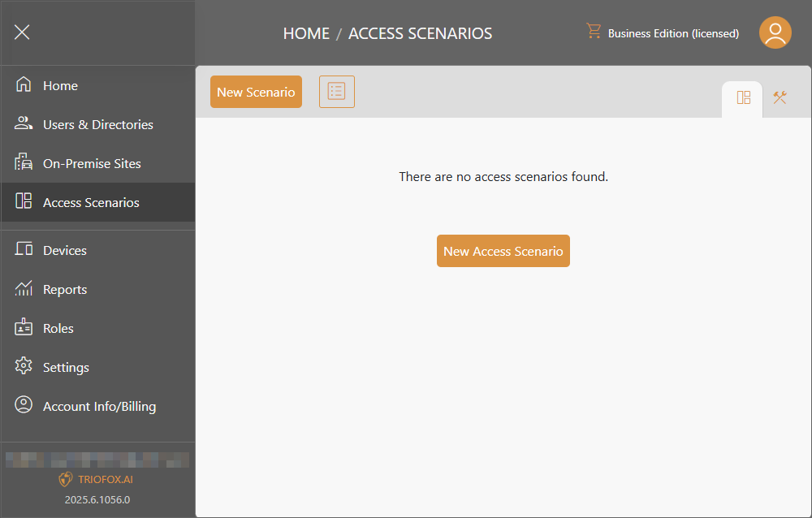Close the sidebar with the X icon

[22, 32]
